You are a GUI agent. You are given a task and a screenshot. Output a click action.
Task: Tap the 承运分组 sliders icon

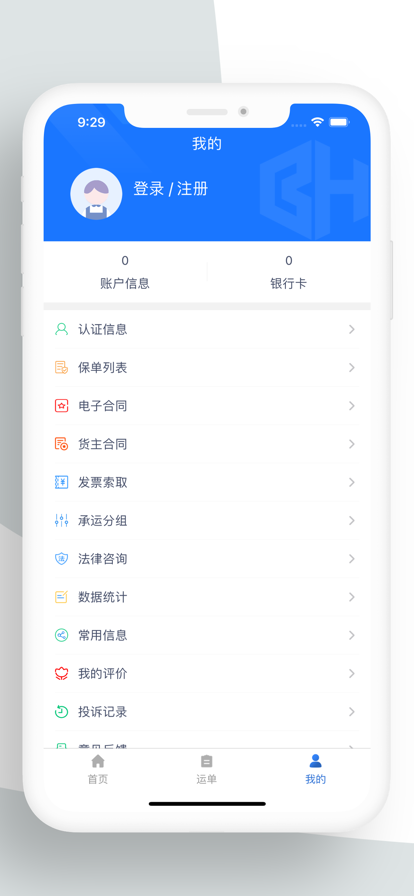coord(61,521)
